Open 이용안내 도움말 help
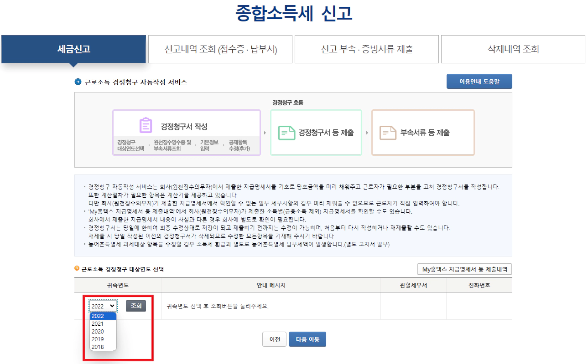This screenshot has width=588, height=364. point(479,81)
